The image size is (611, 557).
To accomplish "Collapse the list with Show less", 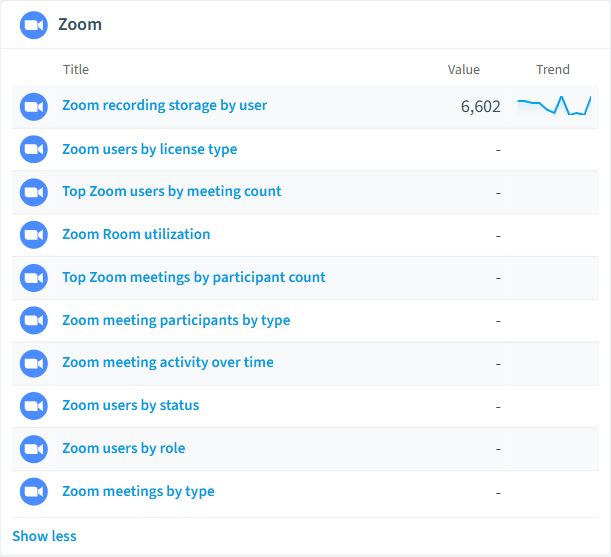I will (x=44, y=536).
